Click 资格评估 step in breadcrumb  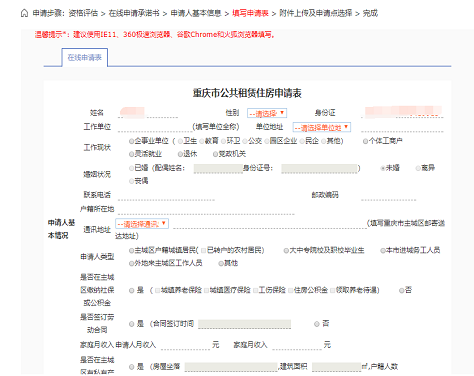click(x=83, y=13)
